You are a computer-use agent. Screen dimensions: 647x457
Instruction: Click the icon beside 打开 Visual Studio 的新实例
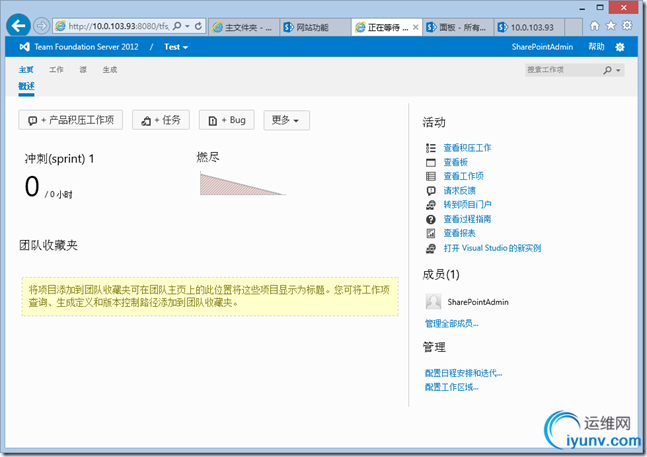pyautogui.click(x=431, y=248)
